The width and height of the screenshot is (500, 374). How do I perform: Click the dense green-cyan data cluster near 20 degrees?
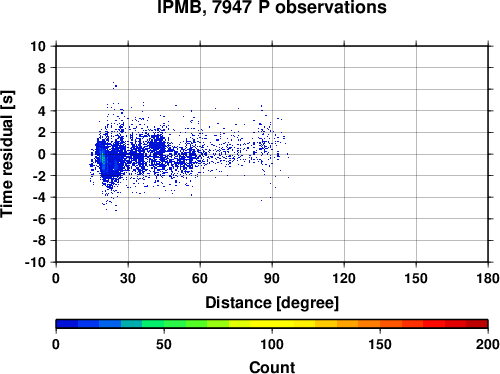[x=103, y=159]
